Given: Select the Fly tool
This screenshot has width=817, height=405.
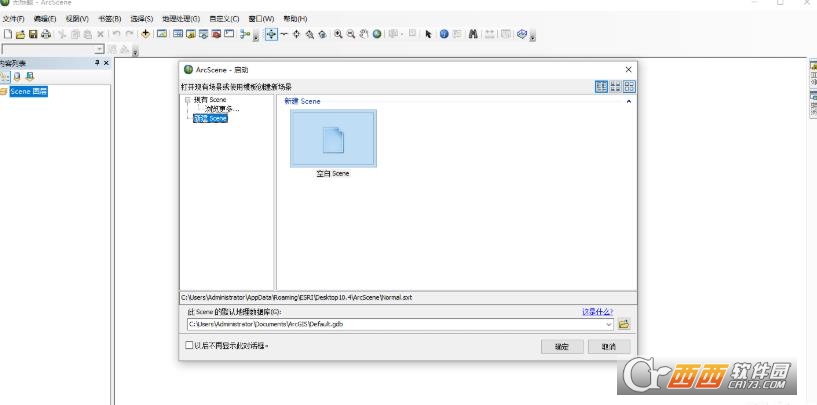Looking at the screenshot, I should [x=284, y=34].
